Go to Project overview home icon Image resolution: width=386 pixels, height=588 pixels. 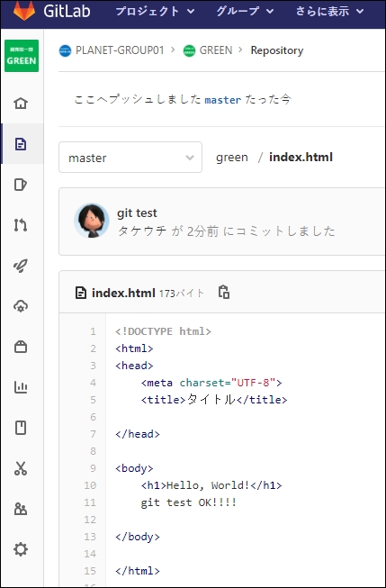[21, 104]
